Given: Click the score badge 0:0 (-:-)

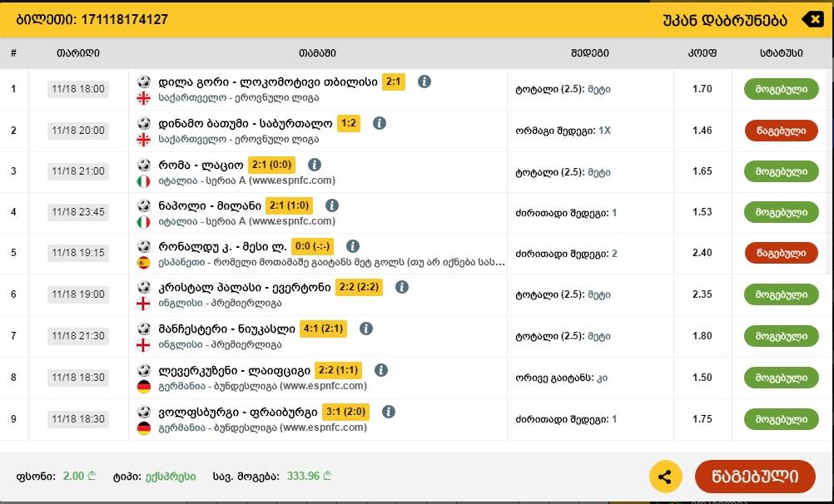Looking at the screenshot, I should 313,247.
